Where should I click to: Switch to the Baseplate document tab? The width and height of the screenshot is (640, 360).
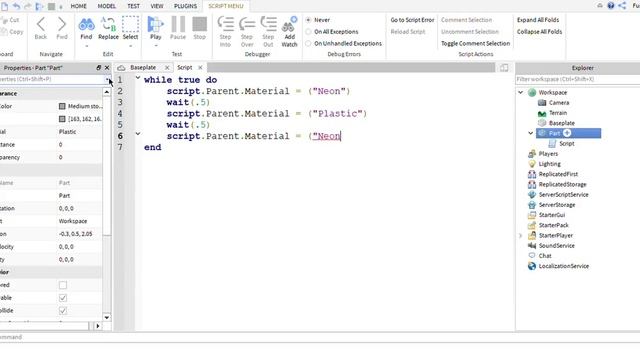143,67
